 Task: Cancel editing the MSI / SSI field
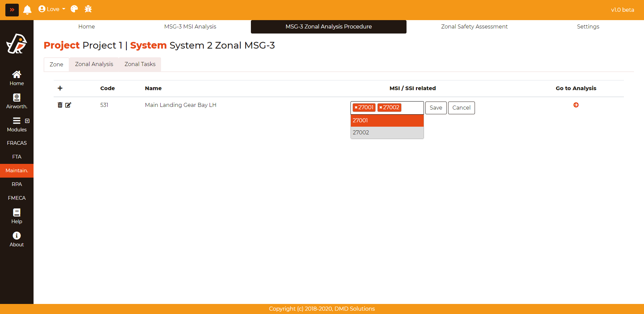461,108
